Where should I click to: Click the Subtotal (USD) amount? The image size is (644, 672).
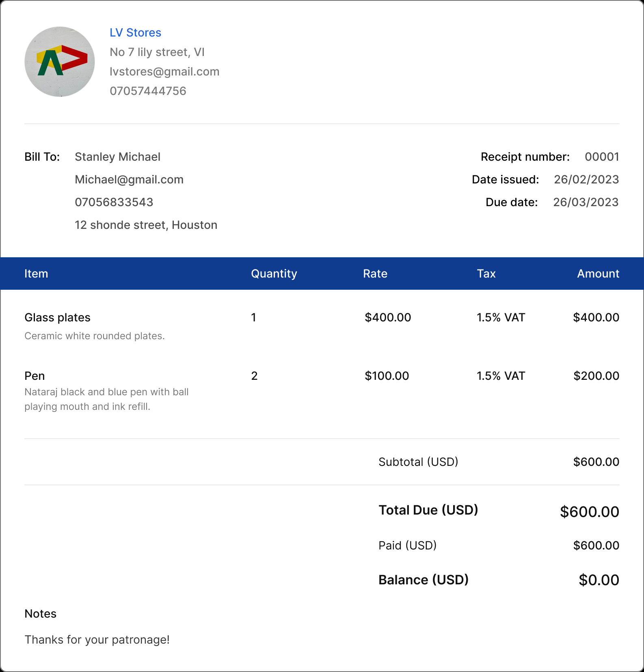click(596, 462)
